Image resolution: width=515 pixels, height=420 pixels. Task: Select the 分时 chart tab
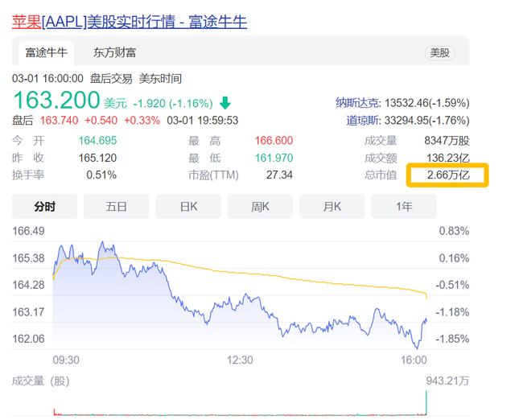click(45, 207)
